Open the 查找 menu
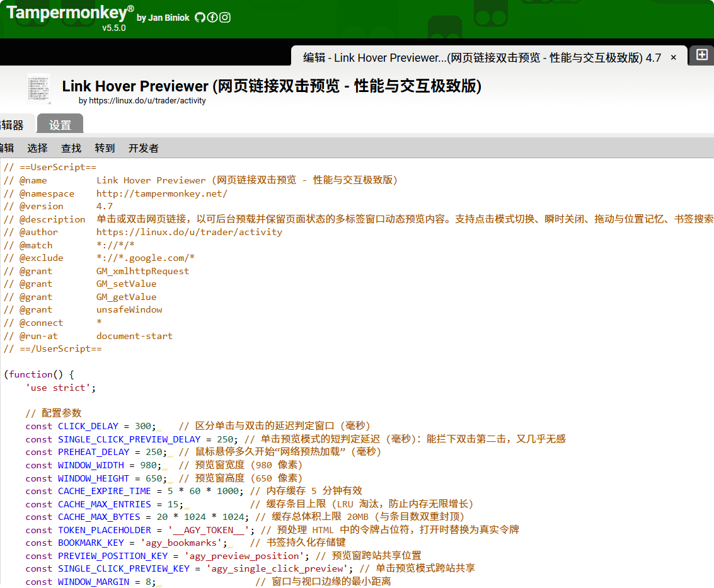This screenshot has height=588, width=714. pyautogui.click(x=71, y=148)
